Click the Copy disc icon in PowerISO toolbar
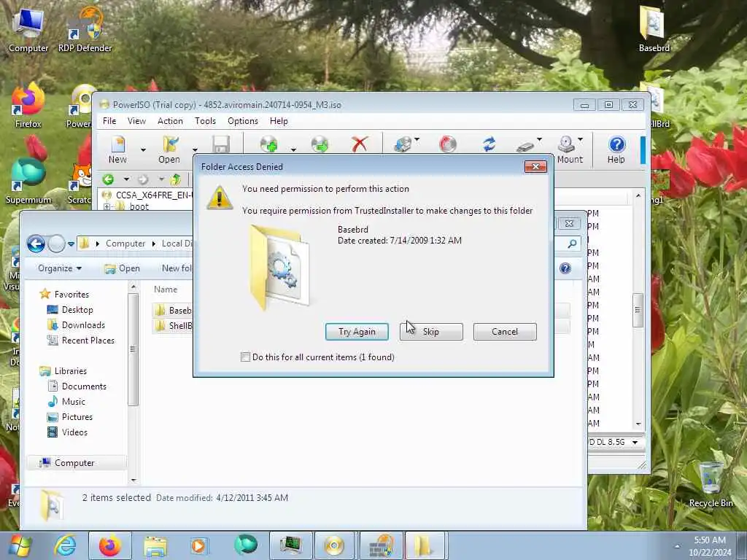747x560 pixels. [403, 144]
